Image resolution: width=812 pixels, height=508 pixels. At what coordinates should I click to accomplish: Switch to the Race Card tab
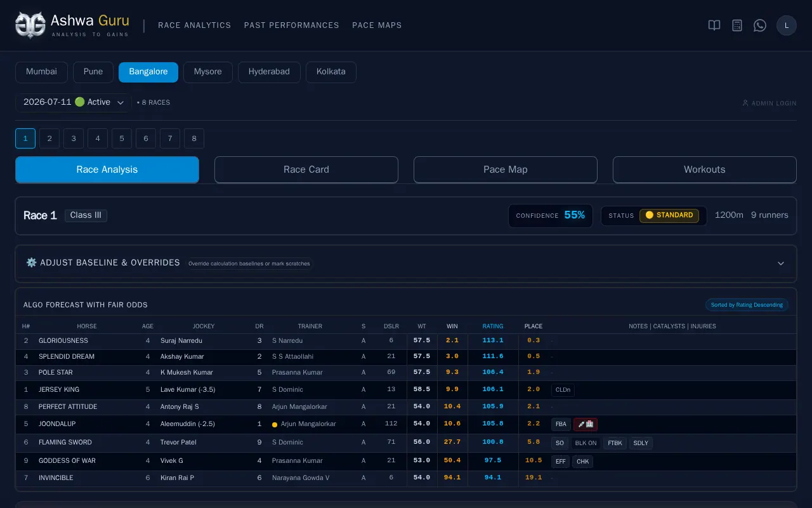pos(306,170)
